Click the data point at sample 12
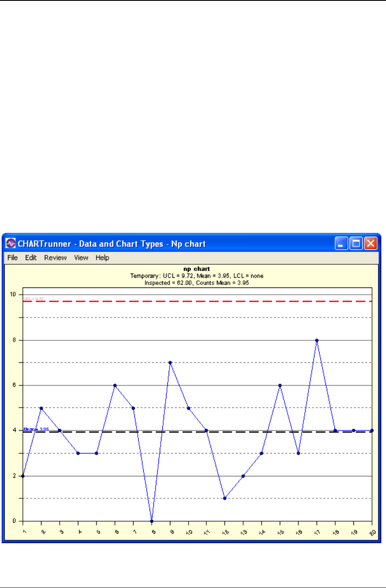Viewport: 386px width, 588px height. (225, 498)
